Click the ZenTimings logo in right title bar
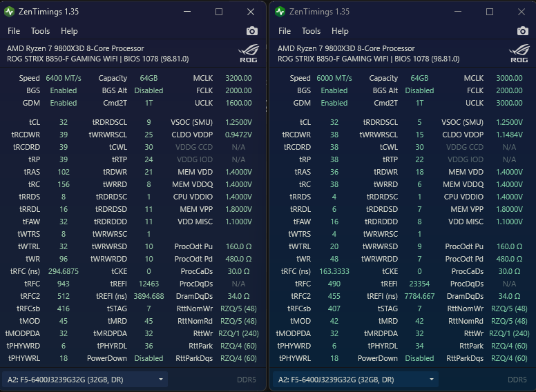This screenshot has width=536, height=392. pos(280,12)
